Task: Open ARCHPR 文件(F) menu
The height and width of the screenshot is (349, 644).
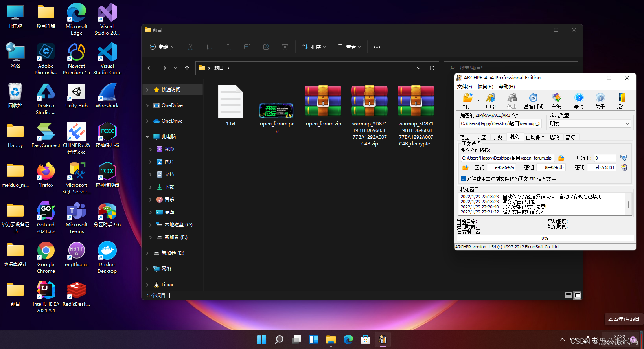Action: click(x=465, y=87)
